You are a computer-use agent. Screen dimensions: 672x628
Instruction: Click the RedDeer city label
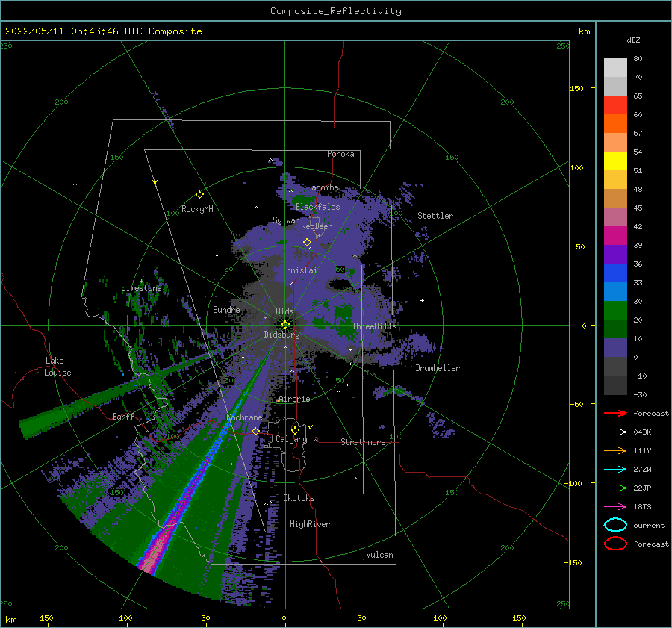pyautogui.click(x=317, y=226)
